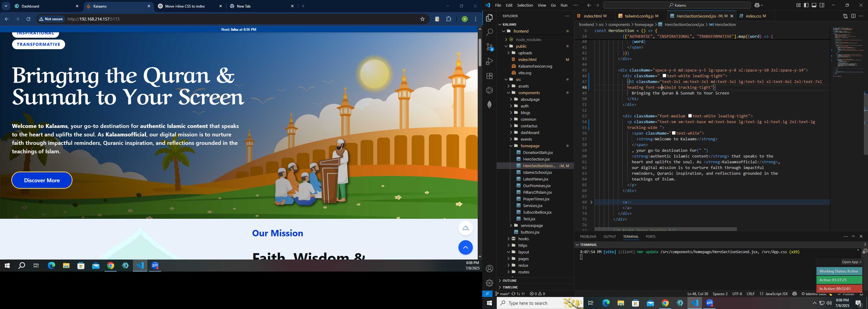This screenshot has width=868, height=309.
Task: Toggle the Primary Side Bar layout button
Action: (x=806, y=5)
